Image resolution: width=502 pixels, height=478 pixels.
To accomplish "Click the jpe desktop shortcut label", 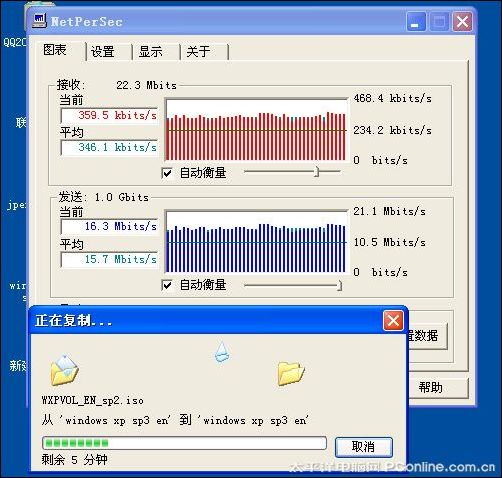I will tap(17, 205).
